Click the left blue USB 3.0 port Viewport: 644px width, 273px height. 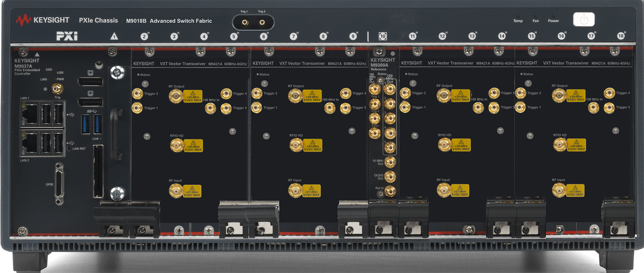coord(86,125)
